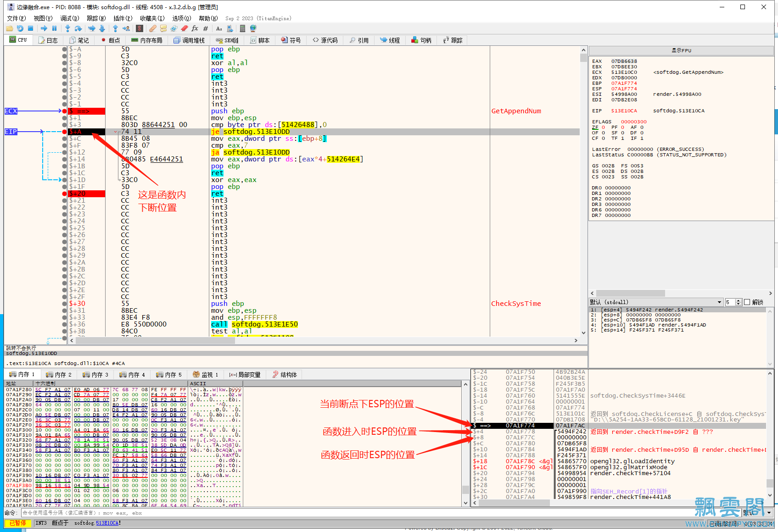Switch to the 日志 log tab
The image size is (778, 532).
click(x=48, y=40)
